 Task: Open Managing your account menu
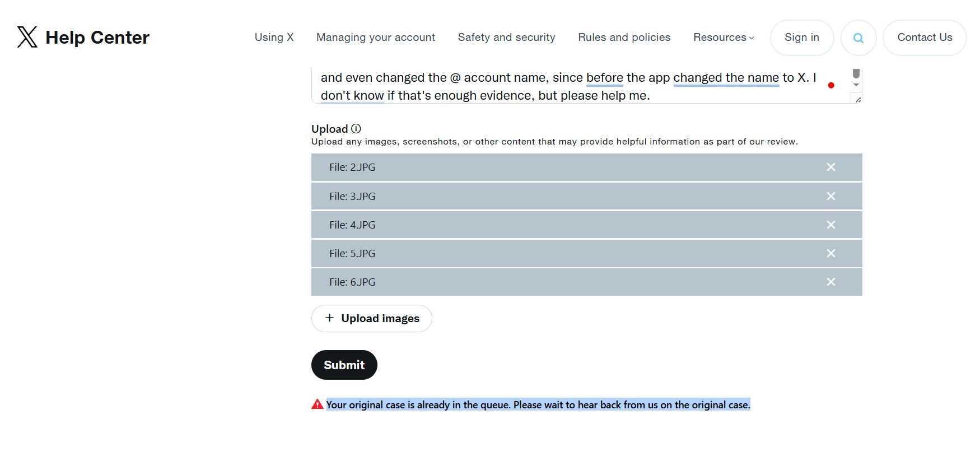click(x=375, y=38)
